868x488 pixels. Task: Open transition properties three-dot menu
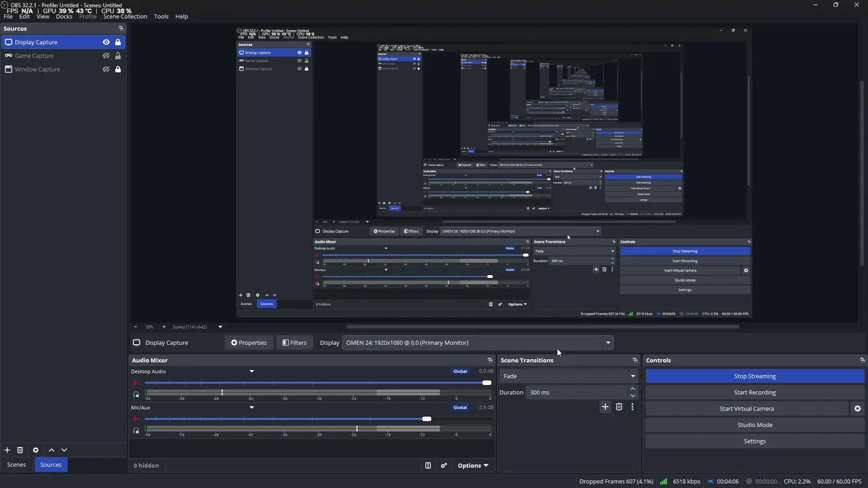(632, 407)
